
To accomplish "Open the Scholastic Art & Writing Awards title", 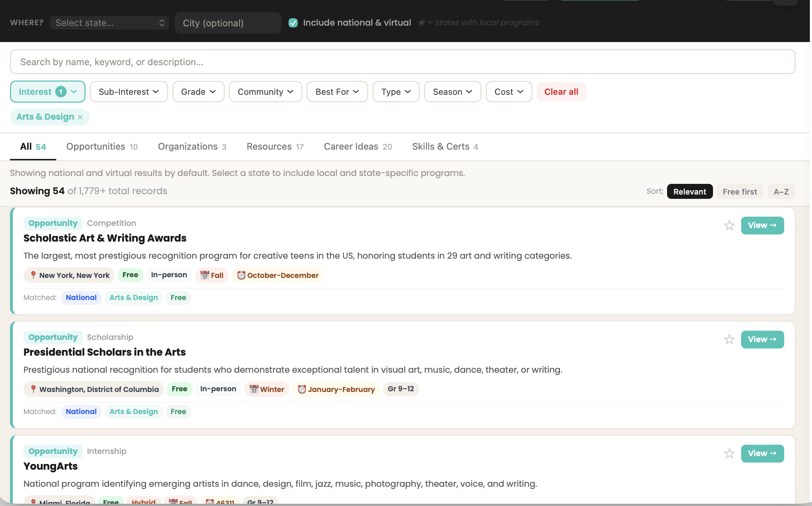I will [105, 238].
